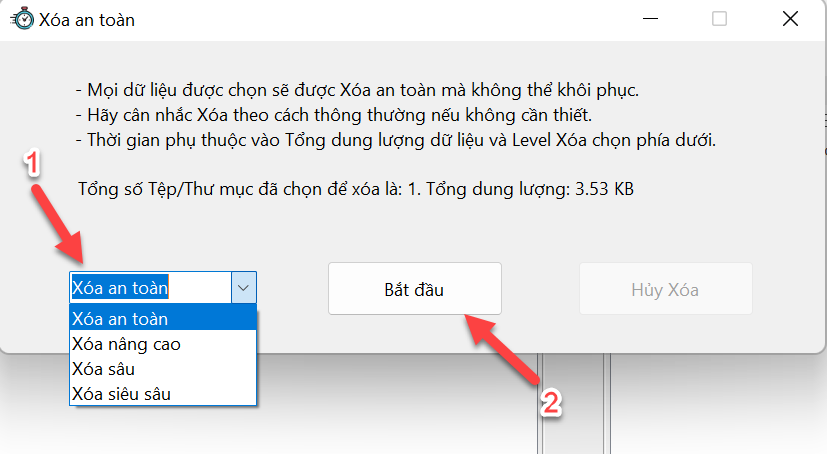
Task: Close the Xóa an toàn dialog
Action: coord(790,19)
